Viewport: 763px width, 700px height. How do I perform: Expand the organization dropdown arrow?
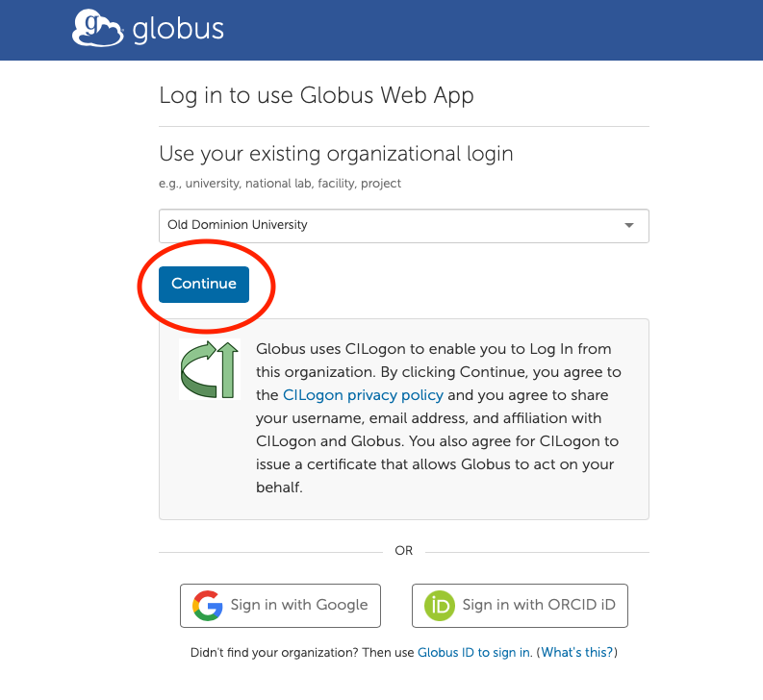[x=629, y=226]
